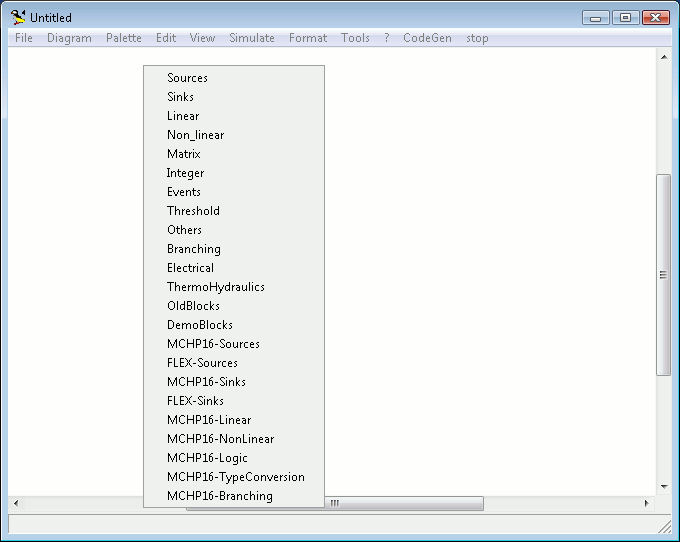
Task: Open the View menu
Action: coord(203,38)
